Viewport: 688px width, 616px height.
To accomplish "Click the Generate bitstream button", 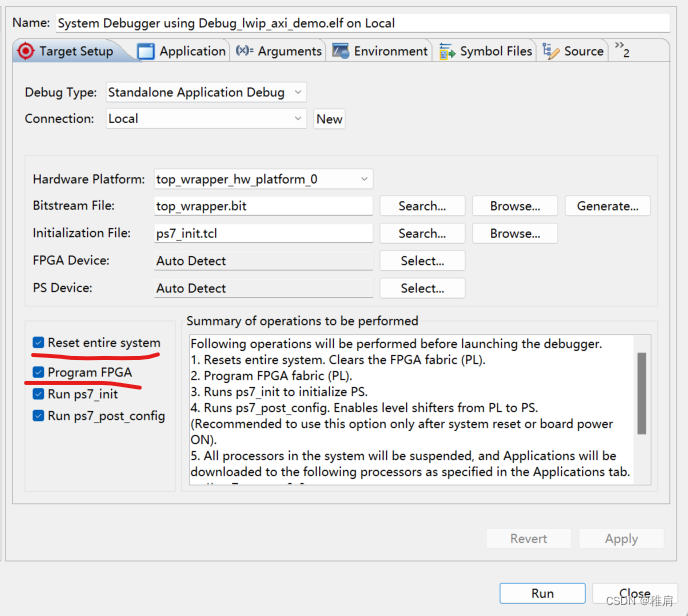I will 608,206.
